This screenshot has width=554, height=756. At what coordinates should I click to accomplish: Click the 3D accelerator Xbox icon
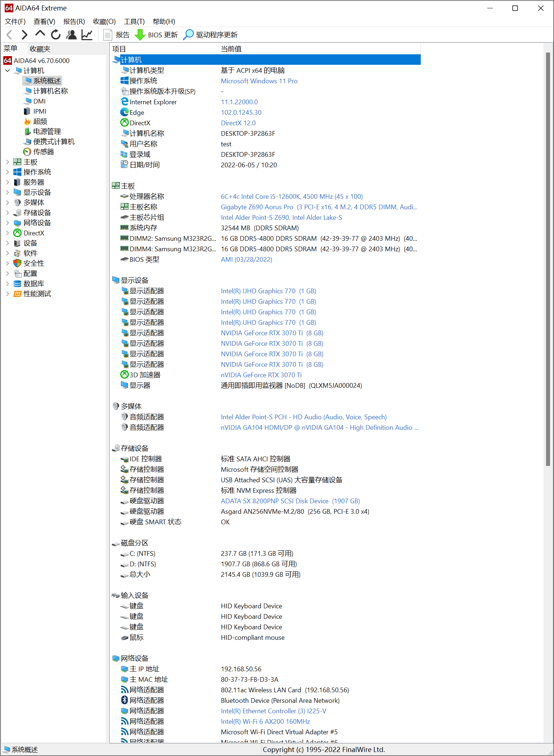tap(125, 375)
